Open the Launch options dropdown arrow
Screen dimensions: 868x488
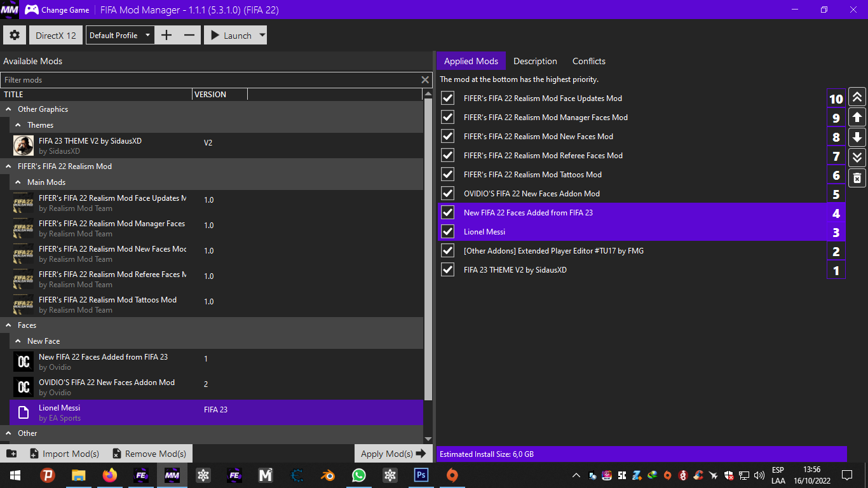[x=262, y=36]
